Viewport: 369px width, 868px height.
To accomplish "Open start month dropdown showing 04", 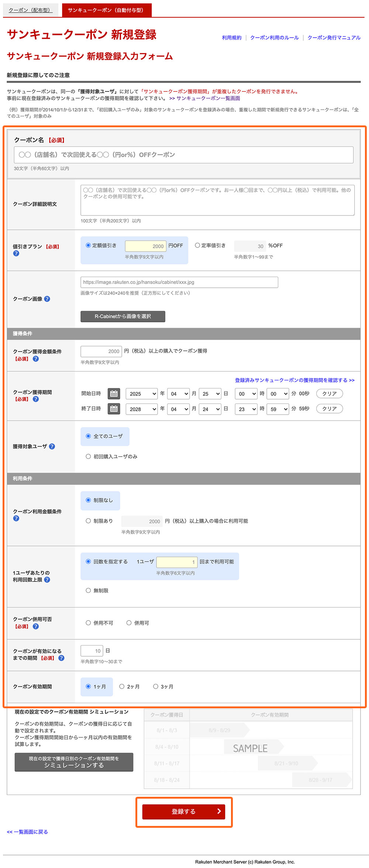I will pos(179,394).
